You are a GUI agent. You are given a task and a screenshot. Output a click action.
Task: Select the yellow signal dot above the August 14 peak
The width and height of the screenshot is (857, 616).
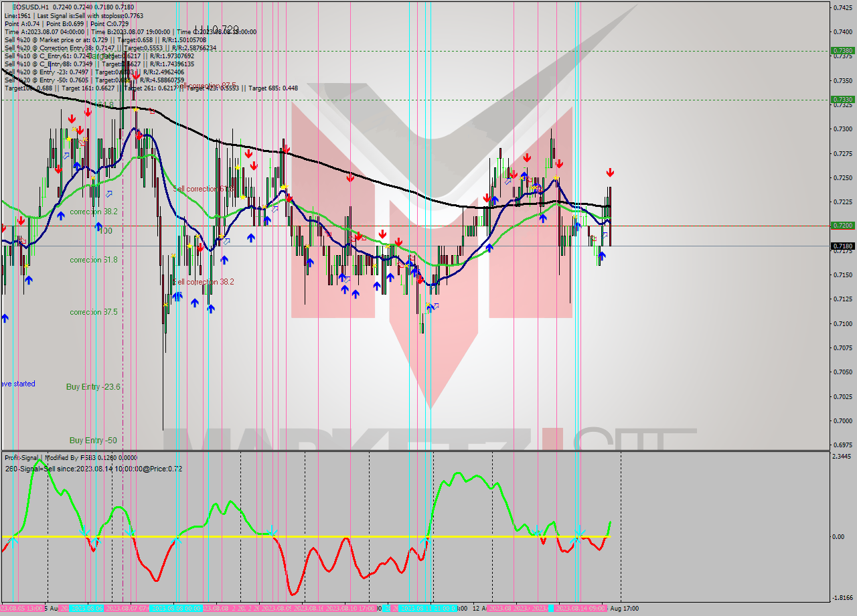558,177
